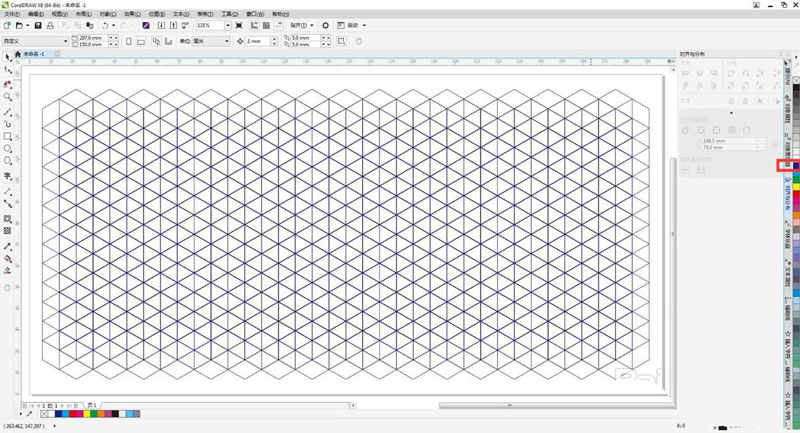
Task: Click the Undo arrow icon
Action: (x=105, y=25)
